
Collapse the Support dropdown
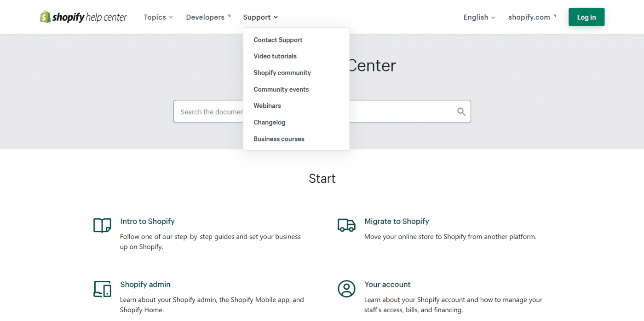click(x=260, y=17)
